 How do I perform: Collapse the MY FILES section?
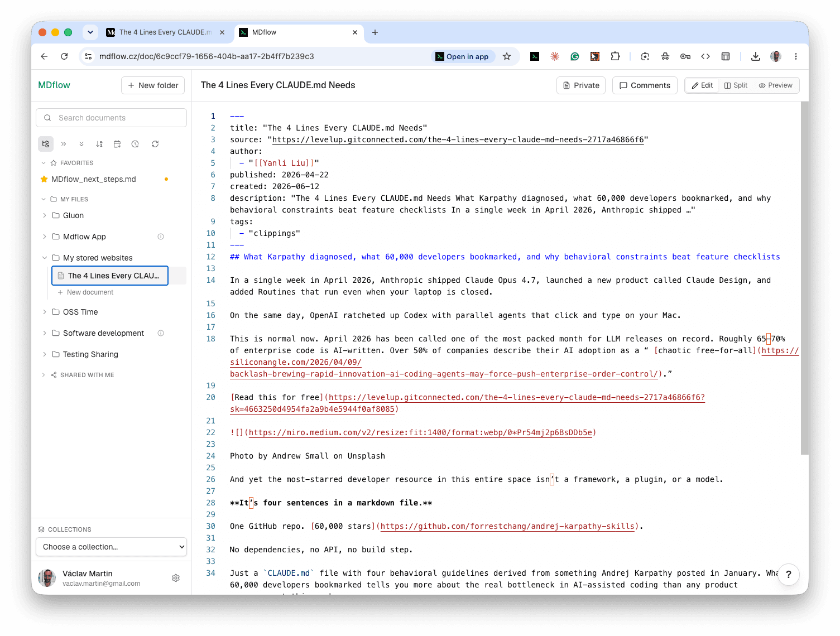44,199
